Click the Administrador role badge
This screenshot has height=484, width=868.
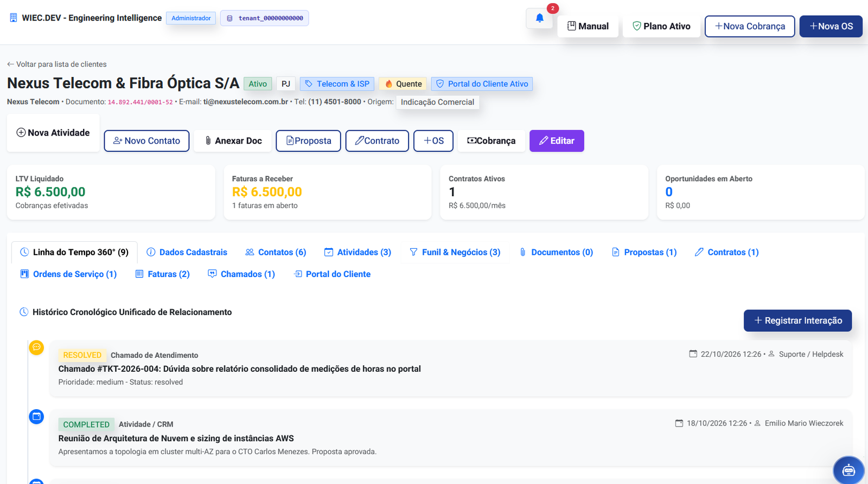(x=191, y=18)
